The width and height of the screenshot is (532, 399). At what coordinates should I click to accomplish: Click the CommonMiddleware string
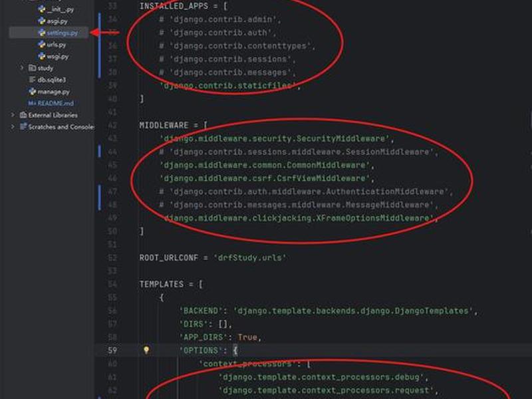tap(265, 165)
